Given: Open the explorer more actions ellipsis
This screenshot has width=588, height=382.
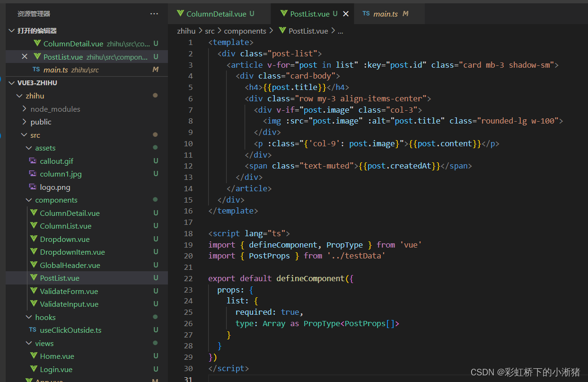Looking at the screenshot, I should tap(154, 14).
